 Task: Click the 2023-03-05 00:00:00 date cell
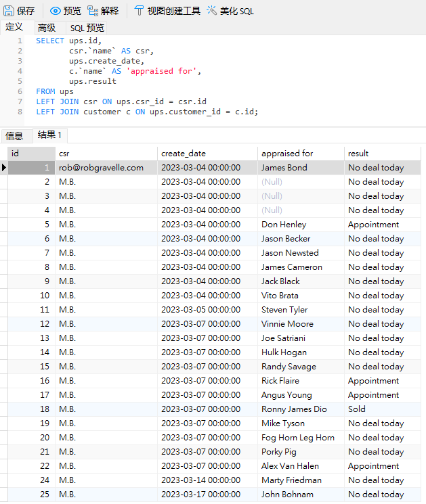coord(207,310)
